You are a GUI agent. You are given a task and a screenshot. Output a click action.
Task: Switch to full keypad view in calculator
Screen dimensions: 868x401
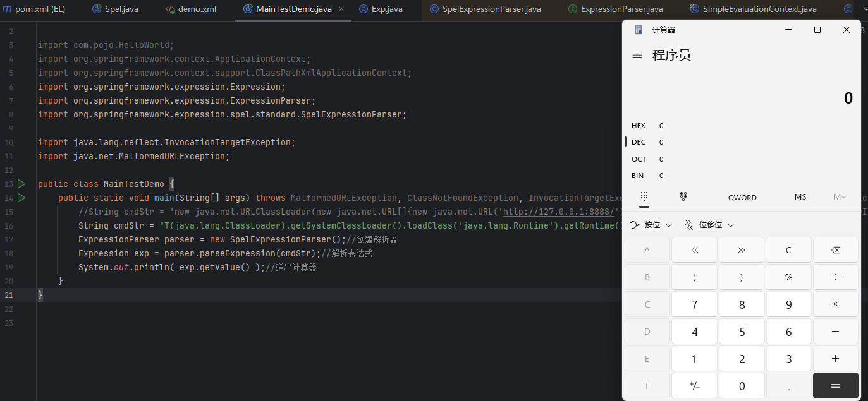point(644,196)
